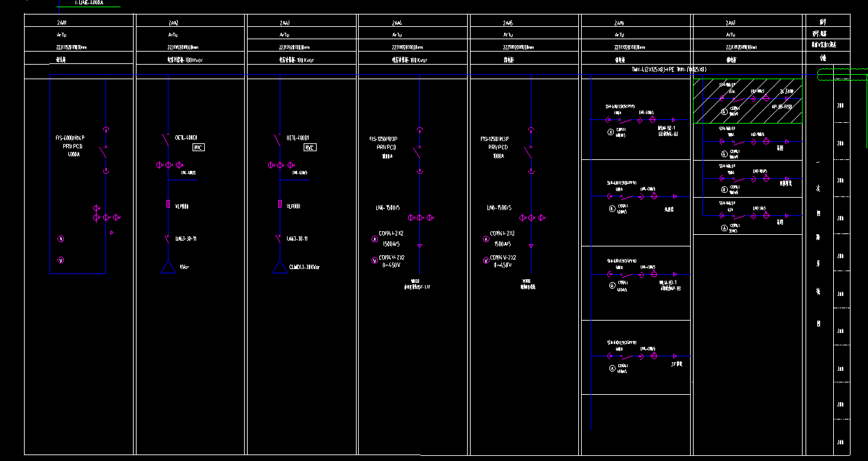Click the LMK-1500/5 label in column 2AA5
The height and width of the screenshot is (461, 868).
pos(499,208)
